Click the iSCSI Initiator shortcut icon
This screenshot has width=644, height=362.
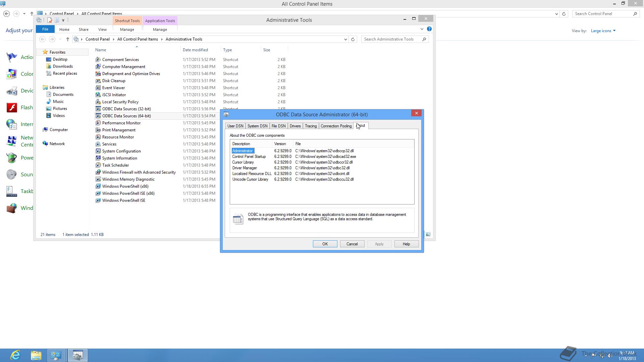click(98, 95)
